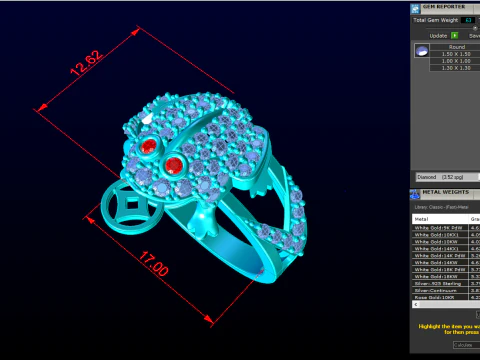Click the Round gem shape header
This screenshot has width=480, height=360.
pos(455,47)
